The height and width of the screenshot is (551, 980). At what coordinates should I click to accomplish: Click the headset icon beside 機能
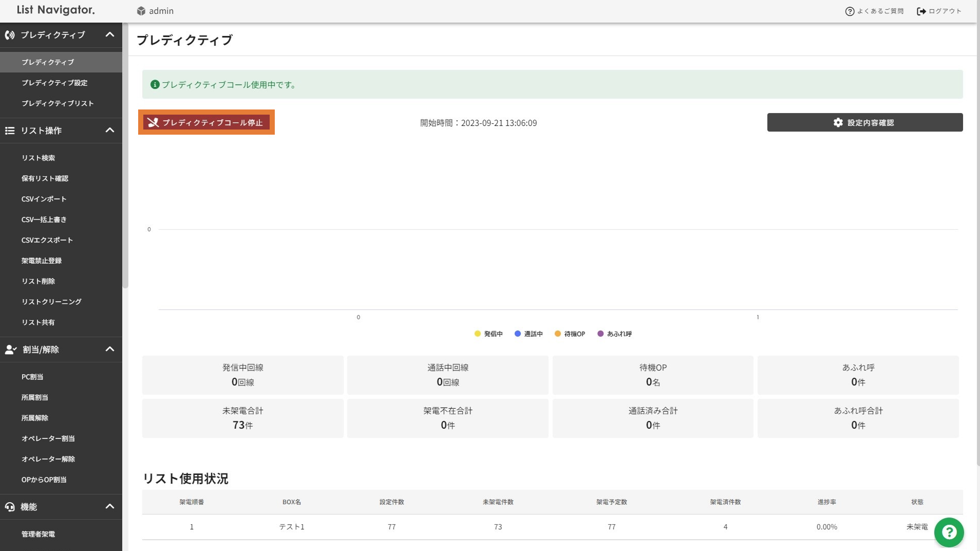point(10,507)
